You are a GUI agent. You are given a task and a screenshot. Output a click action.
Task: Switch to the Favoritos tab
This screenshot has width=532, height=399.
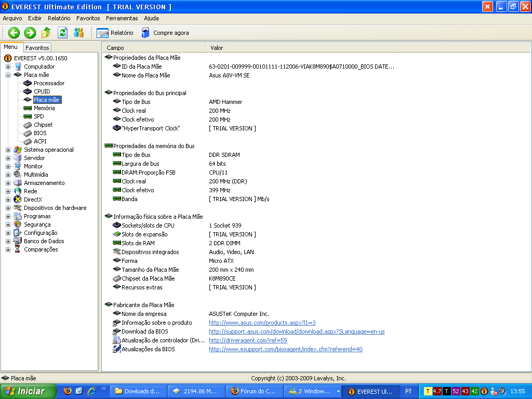point(37,48)
